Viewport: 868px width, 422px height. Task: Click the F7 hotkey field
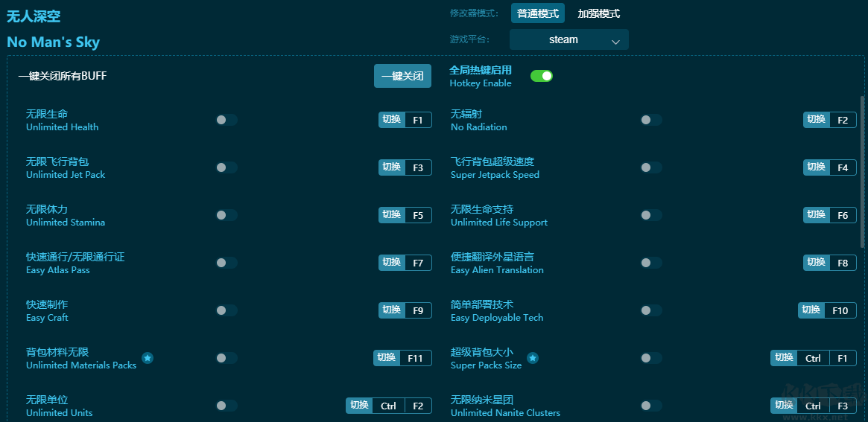(418, 263)
